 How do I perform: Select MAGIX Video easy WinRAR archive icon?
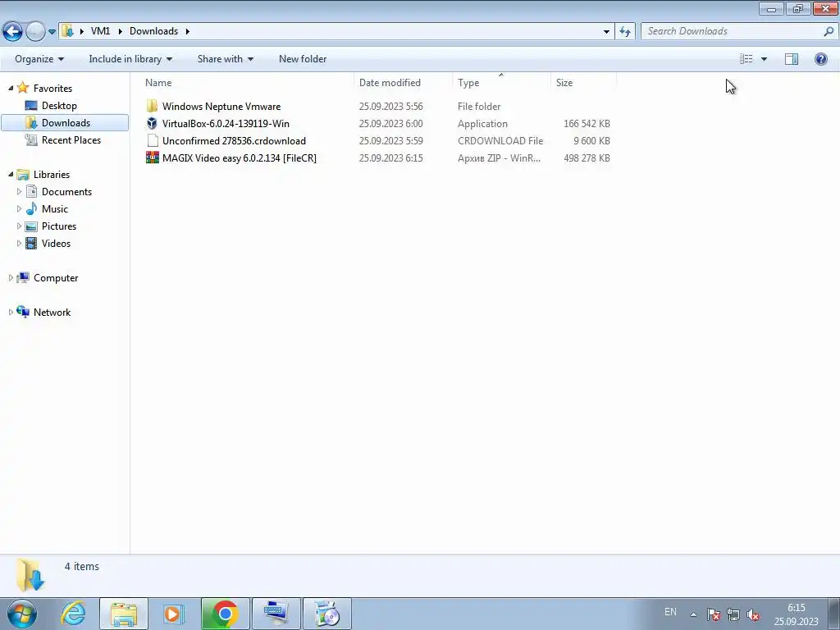pos(152,157)
